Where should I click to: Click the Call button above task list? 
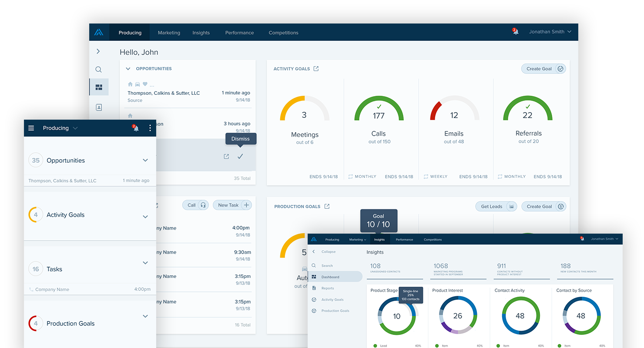(195, 205)
